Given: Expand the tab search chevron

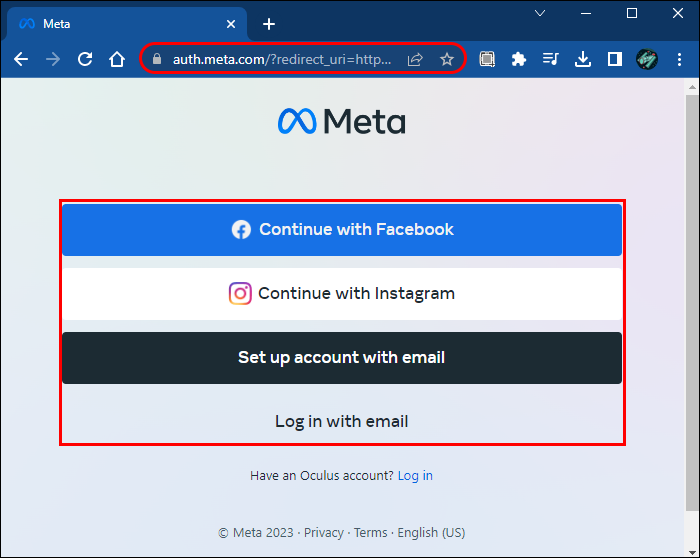Looking at the screenshot, I should point(540,13).
